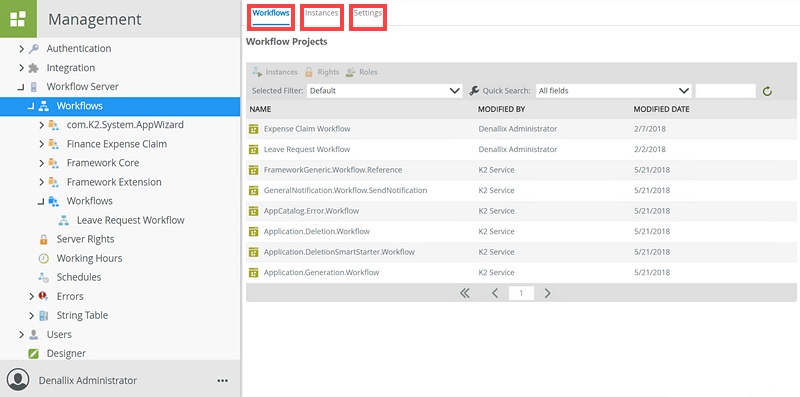Click the Schedules icon in the tree

tap(43, 278)
